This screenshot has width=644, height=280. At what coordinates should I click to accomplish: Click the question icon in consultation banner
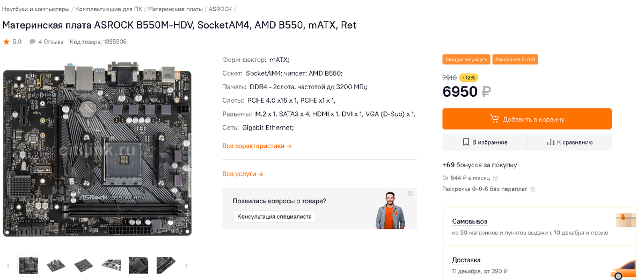pos(410,193)
